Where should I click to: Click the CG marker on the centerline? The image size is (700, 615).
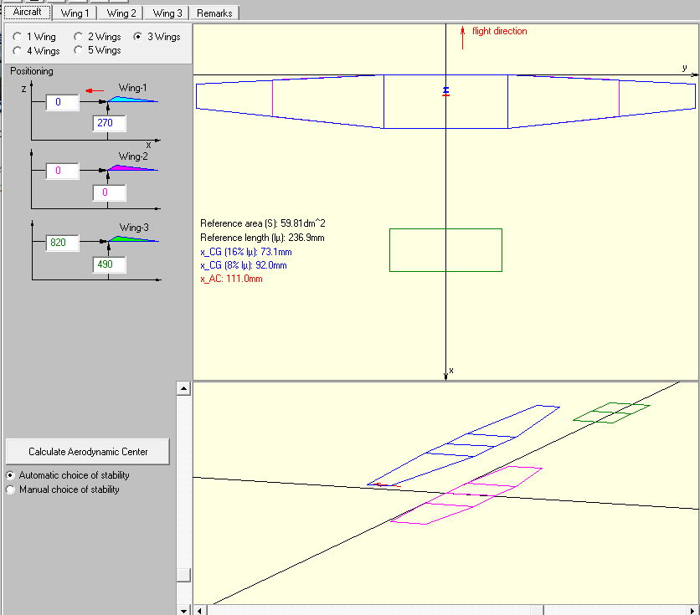click(445, 92)
